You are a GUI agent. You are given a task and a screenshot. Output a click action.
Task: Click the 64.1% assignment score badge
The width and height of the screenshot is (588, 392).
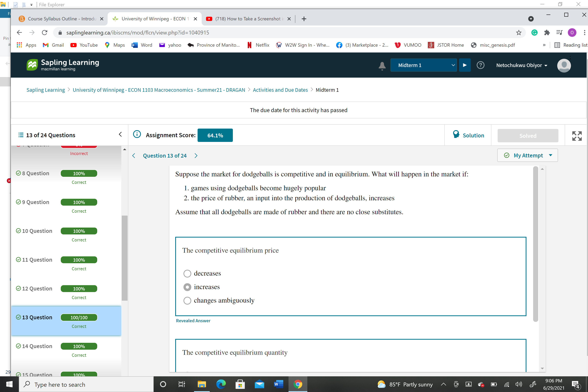click(x=215, y=135)
